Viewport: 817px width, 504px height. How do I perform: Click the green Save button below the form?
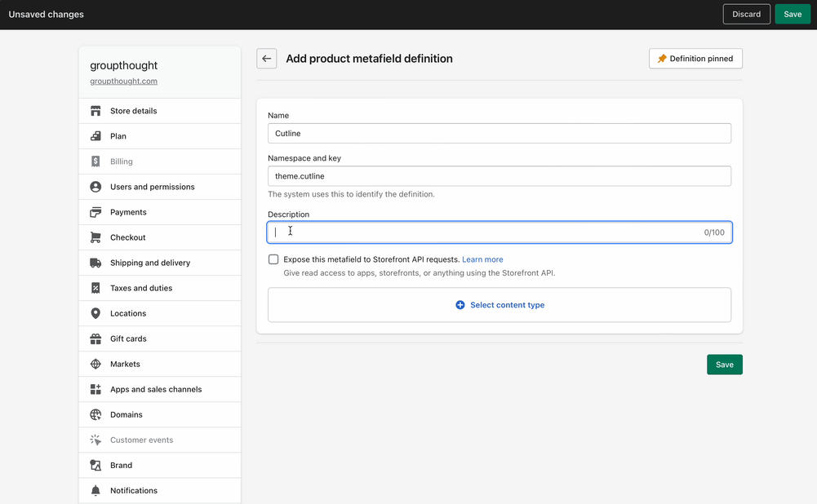pos(724,365)
